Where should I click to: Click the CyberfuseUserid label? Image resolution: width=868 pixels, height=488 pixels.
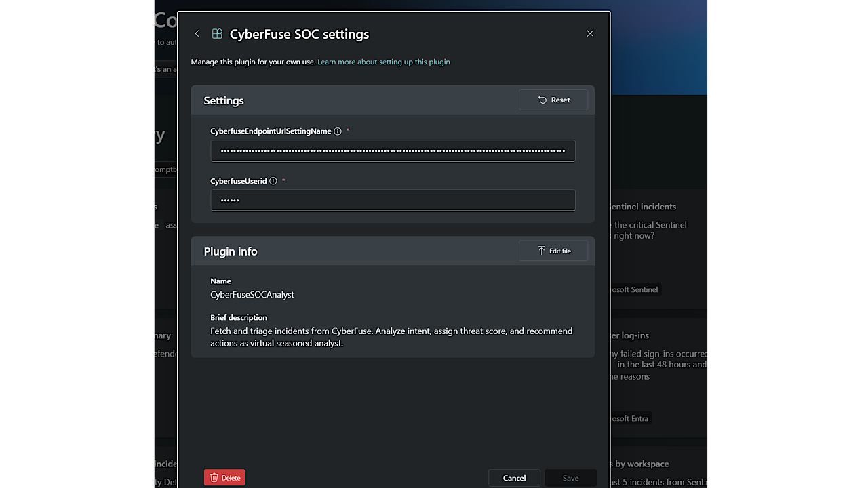point(239,181)
